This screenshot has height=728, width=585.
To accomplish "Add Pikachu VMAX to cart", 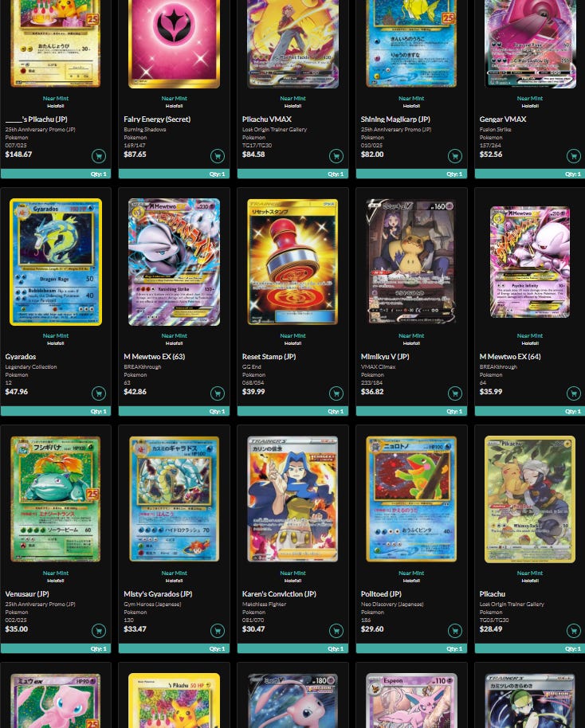I will [x=336, y=156].
